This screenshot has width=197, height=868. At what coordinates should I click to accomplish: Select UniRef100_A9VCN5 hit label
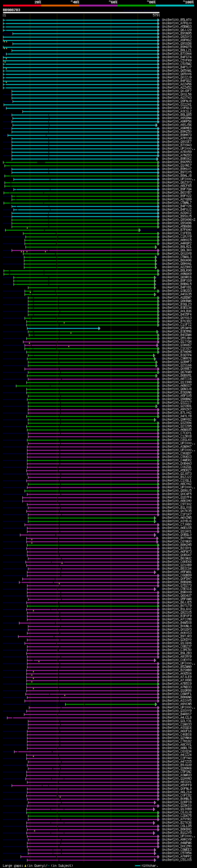(177, 704)
